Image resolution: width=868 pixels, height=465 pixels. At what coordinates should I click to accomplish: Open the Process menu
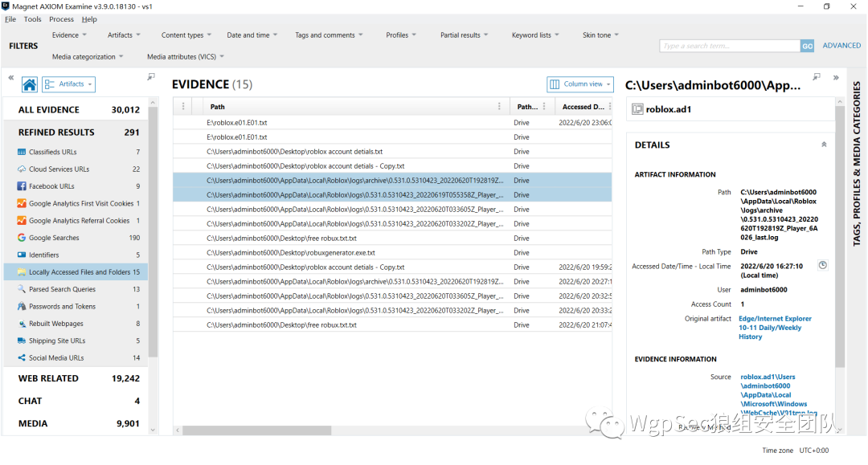pyautogui.click(x=61, y=19)
